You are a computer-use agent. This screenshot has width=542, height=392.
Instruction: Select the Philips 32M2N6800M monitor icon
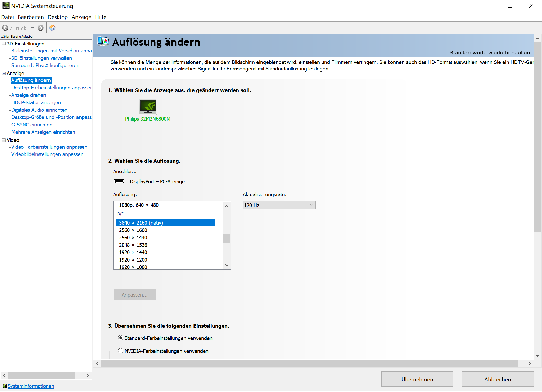pos(148,107)
